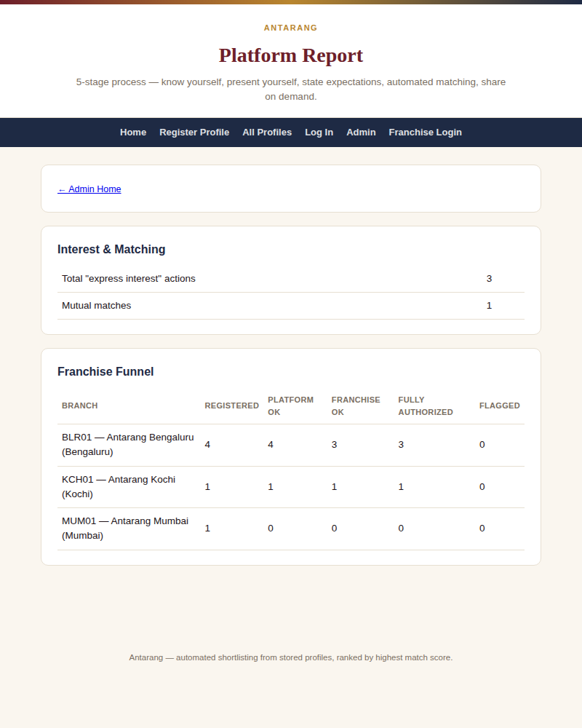Screen dimensions: 582x728
Task: Click Platform OK value in Bengaluru row
Action: [x=271, y=445]
